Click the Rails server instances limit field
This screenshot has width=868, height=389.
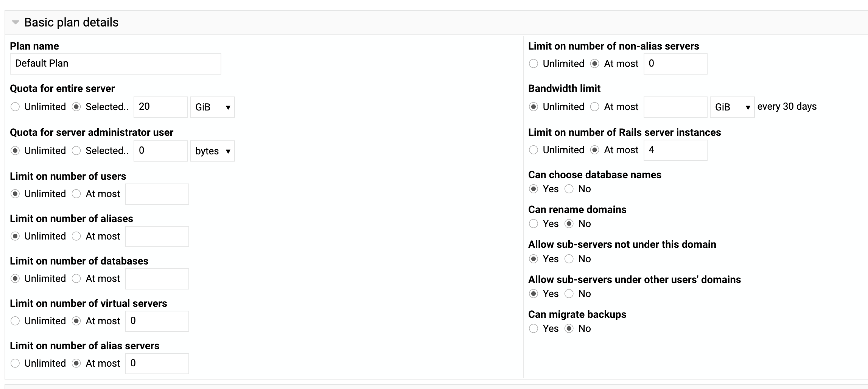[x=675, y=150]
